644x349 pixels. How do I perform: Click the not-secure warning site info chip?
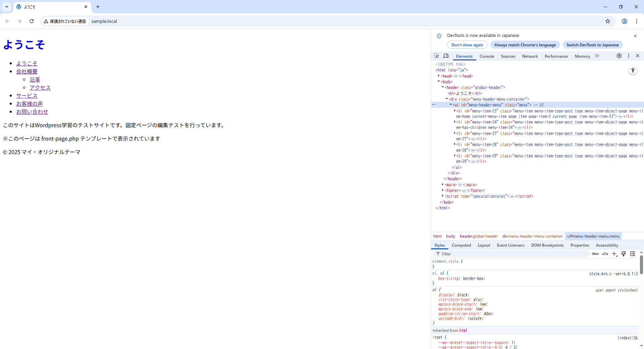pos(65,21)
